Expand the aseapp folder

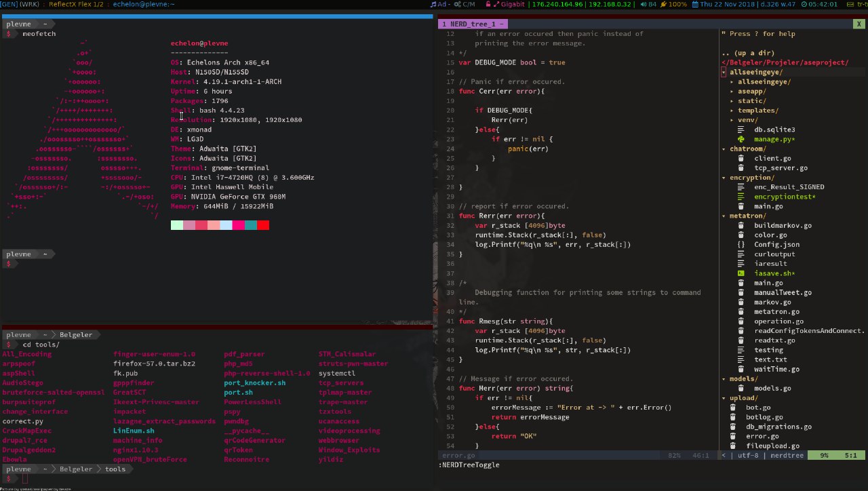732,91
